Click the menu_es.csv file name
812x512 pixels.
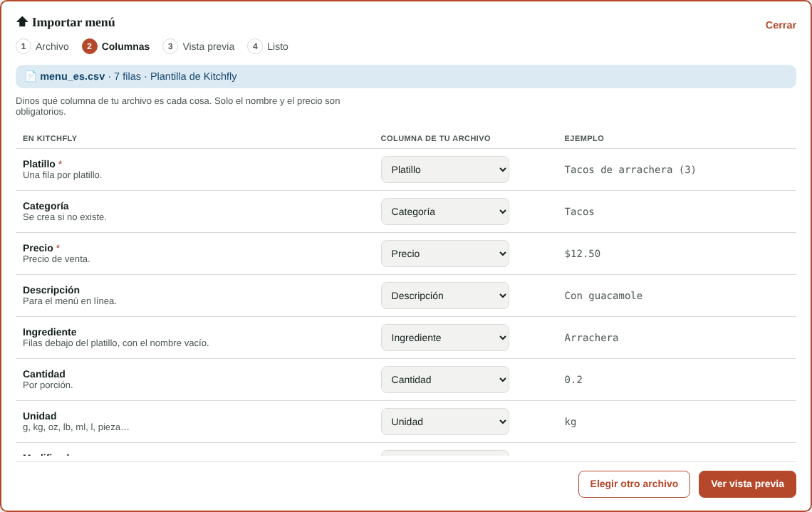click(x=73, y=77)
